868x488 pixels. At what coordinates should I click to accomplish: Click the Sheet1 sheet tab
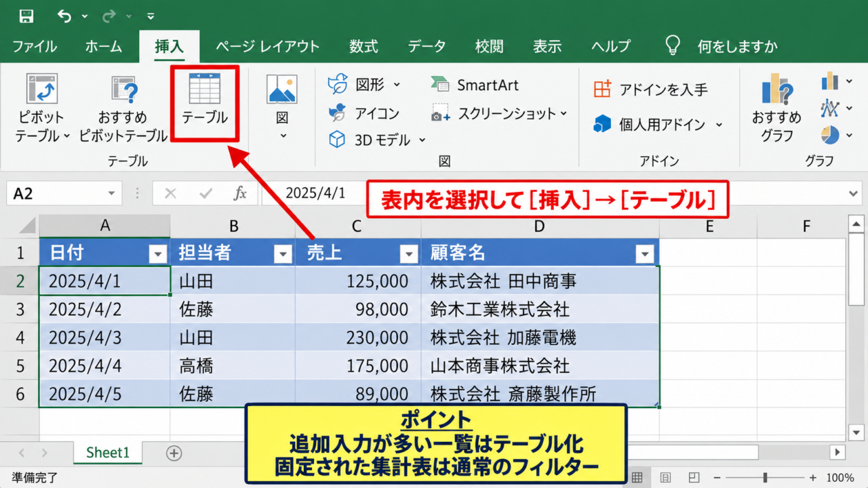tap(107, 453)
